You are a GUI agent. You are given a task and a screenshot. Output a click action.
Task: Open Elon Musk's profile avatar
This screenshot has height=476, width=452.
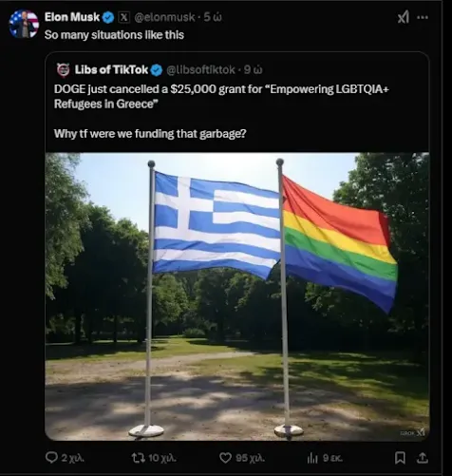[x=24, y=24]
